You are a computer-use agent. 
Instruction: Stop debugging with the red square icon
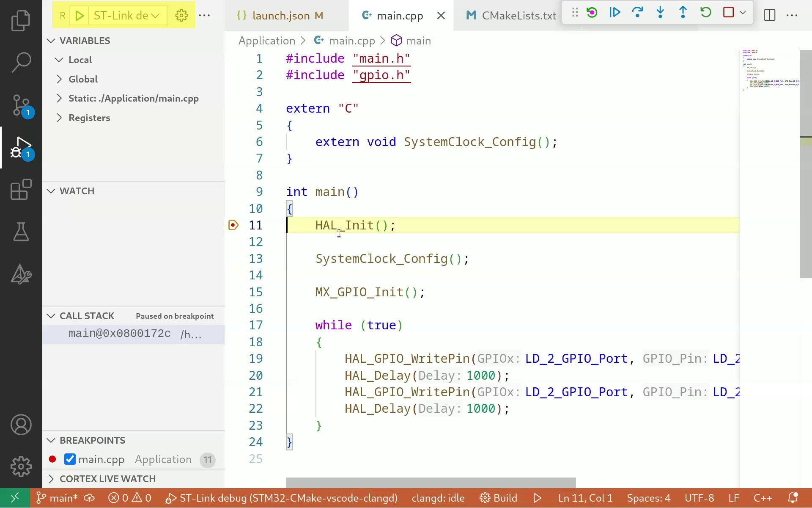[728, 12]
